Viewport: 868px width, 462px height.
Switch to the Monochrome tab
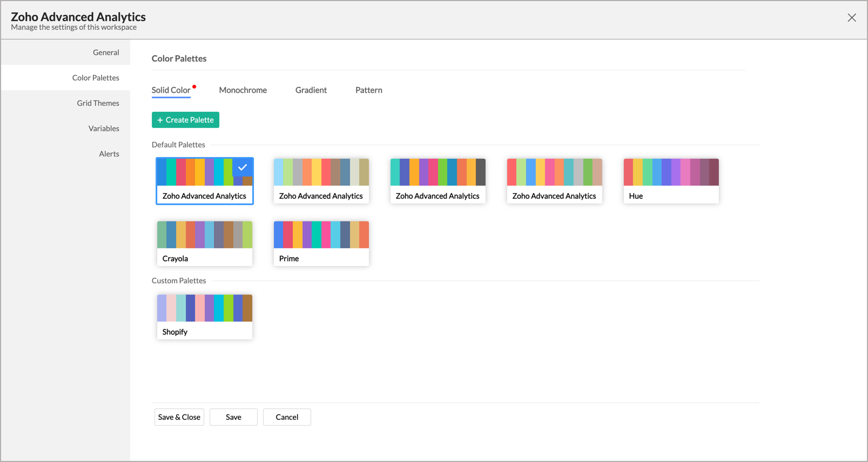tap(243, 90)
